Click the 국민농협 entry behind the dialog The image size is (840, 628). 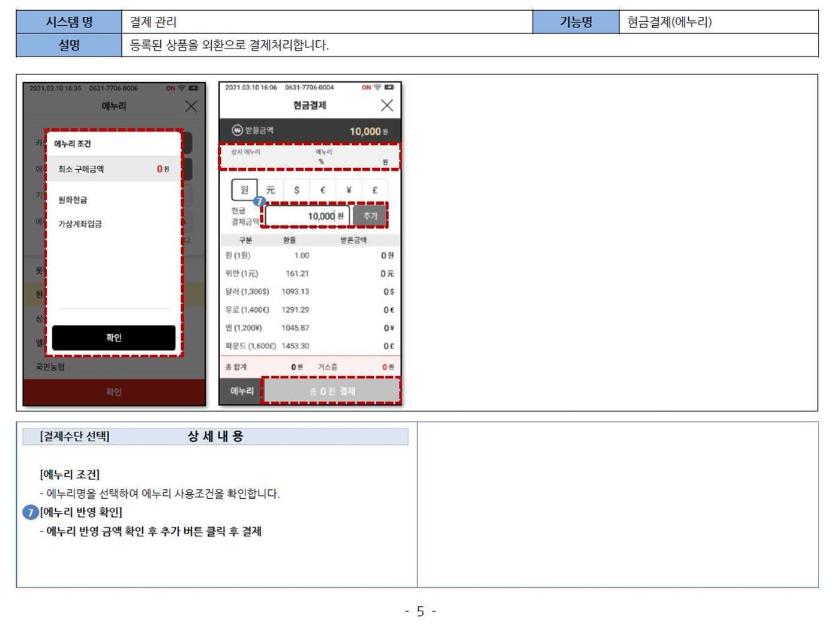click(50, 367)
